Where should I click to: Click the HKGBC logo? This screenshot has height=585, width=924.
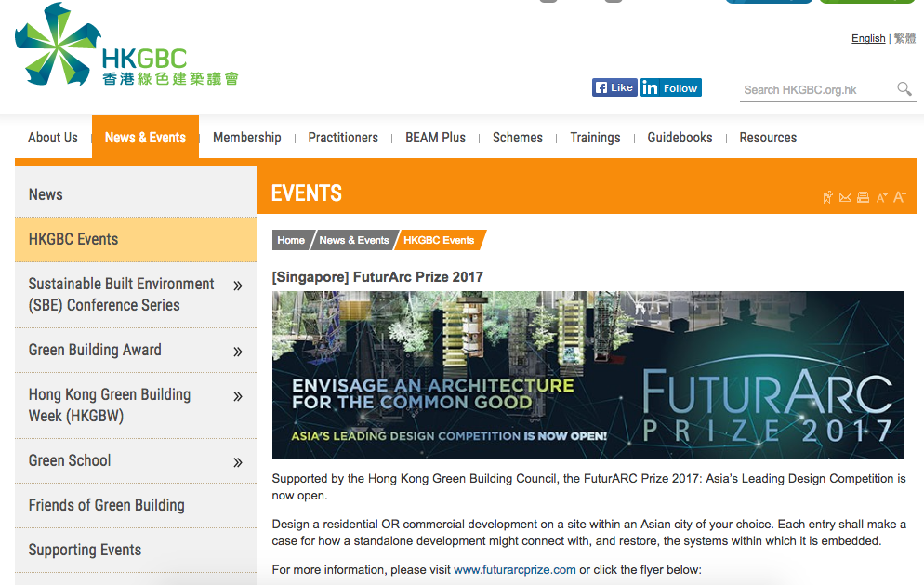click(126, 45)
